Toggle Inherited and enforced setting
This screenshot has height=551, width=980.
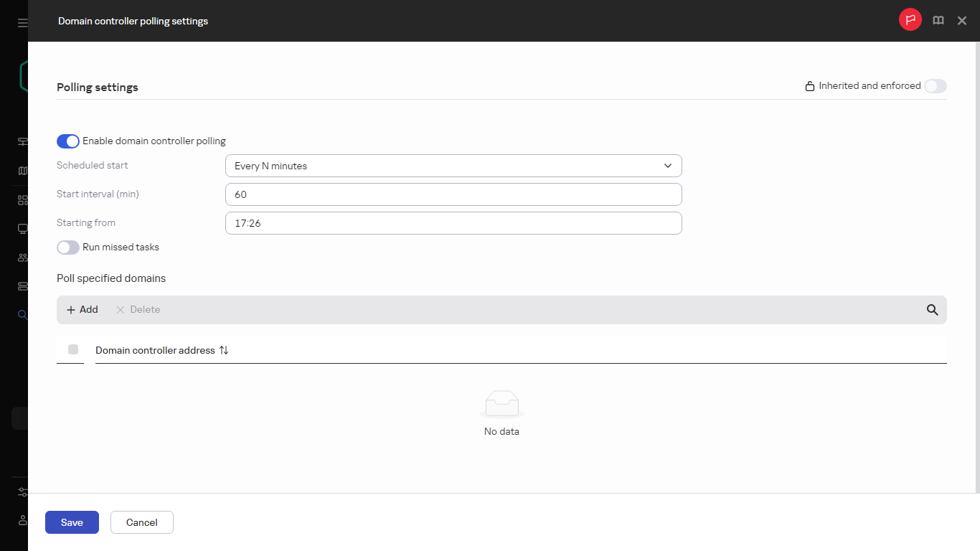(x=935, y=85)
